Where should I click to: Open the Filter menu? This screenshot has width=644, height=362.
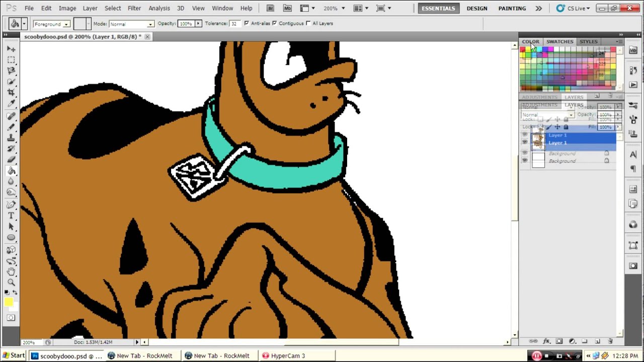coord(134,8)
